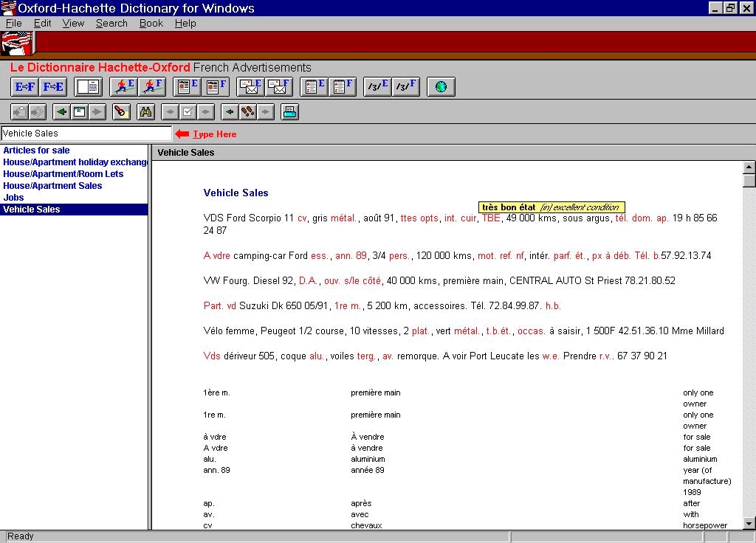Click the red 'terg.' abbreviation

[366, 356]
